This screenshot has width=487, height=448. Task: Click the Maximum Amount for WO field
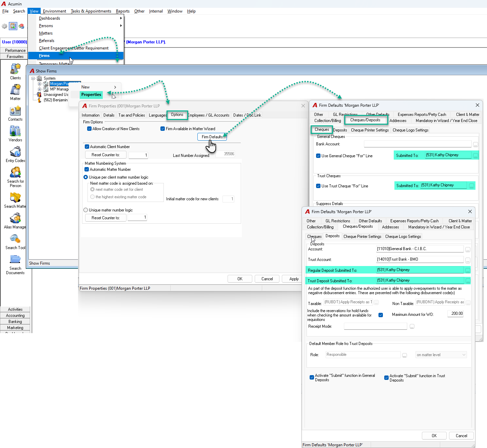[x=455, y=313]
